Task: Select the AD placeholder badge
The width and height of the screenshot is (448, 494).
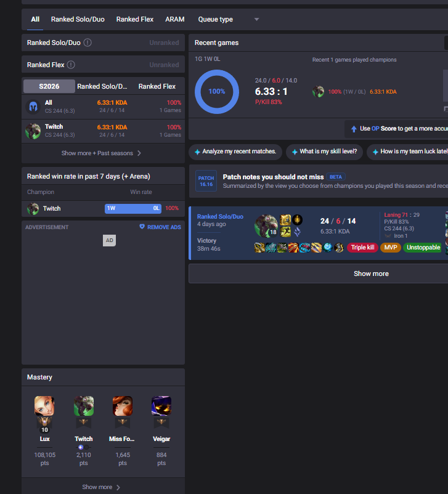Action: (110, 240)
